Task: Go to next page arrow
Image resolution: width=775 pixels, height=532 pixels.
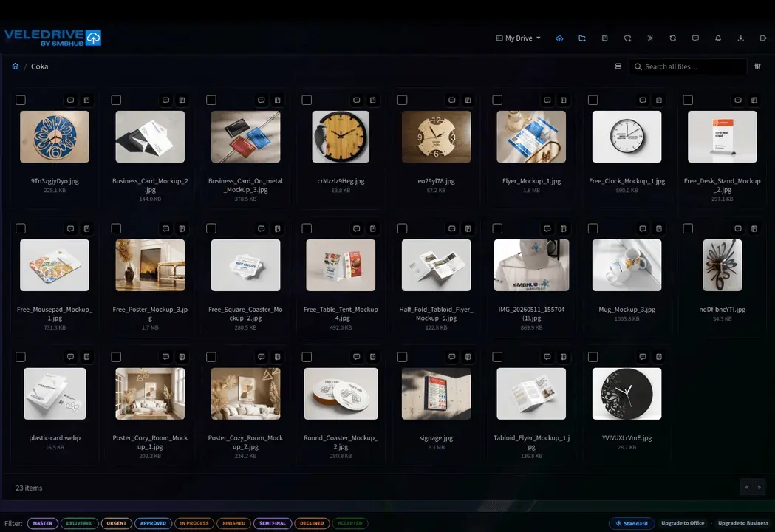Action: [x=759, y=488]
